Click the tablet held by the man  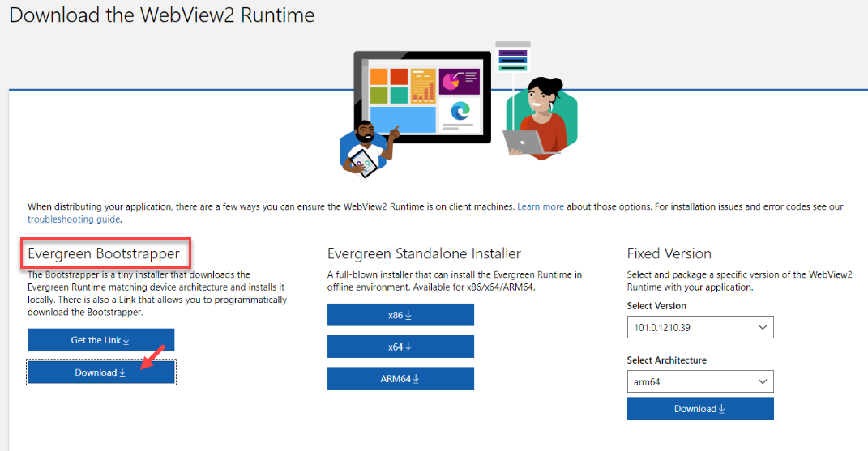(x=364, y=160)
